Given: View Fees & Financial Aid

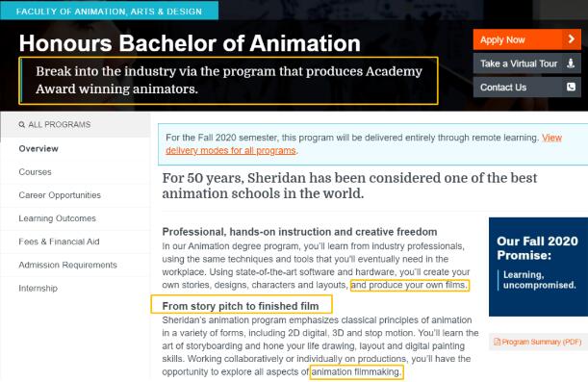Looking at the screenshot, I should coord(75,242).
